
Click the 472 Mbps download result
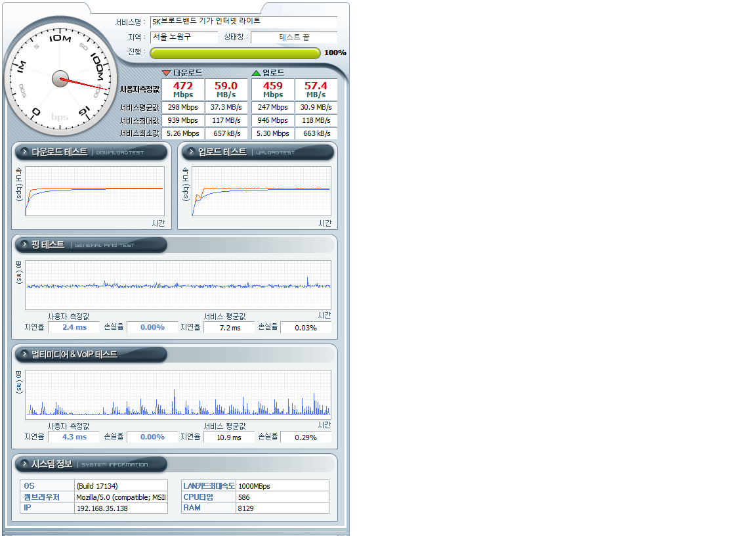182,89
